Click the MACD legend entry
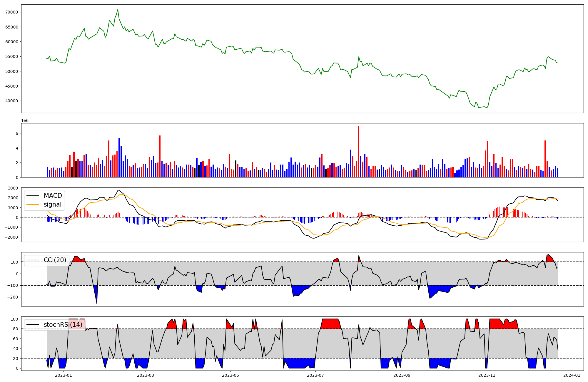The height and width of the screenshot is (382, 588). click(x=53, y=196)
